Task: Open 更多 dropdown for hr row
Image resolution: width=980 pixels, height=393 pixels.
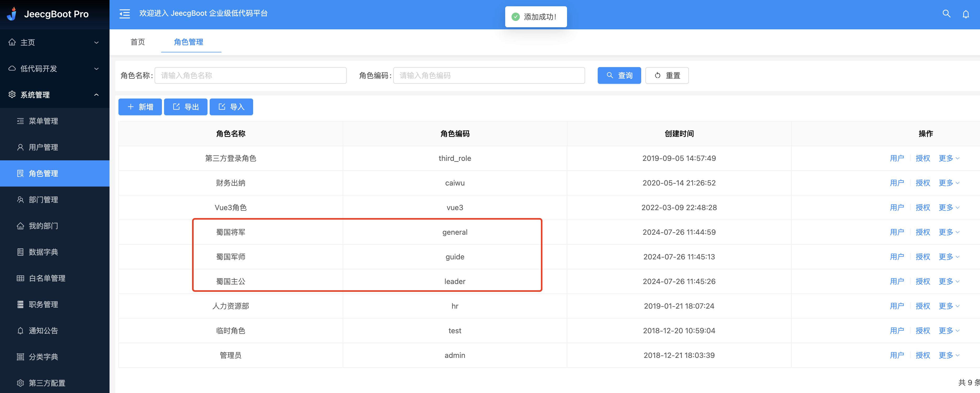Action: (x=949, y=306)
